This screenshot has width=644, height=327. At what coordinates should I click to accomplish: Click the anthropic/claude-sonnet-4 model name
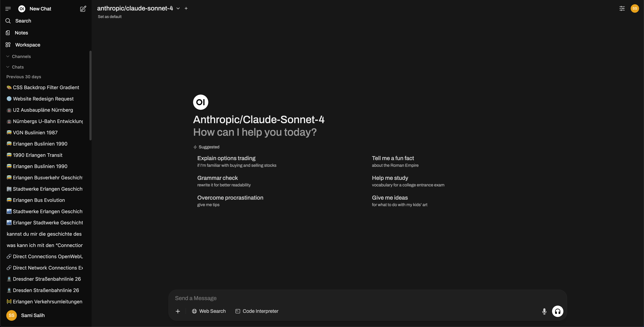point(135,8)
